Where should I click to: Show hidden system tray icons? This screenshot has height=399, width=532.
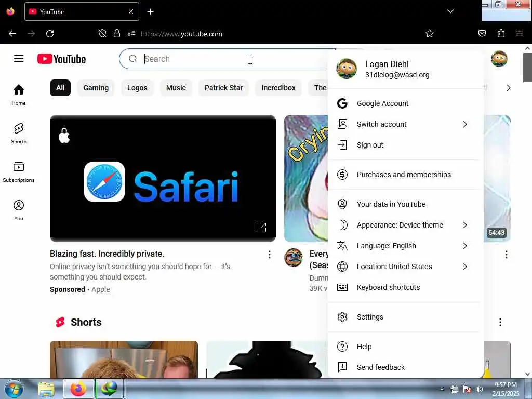point(442,389)
